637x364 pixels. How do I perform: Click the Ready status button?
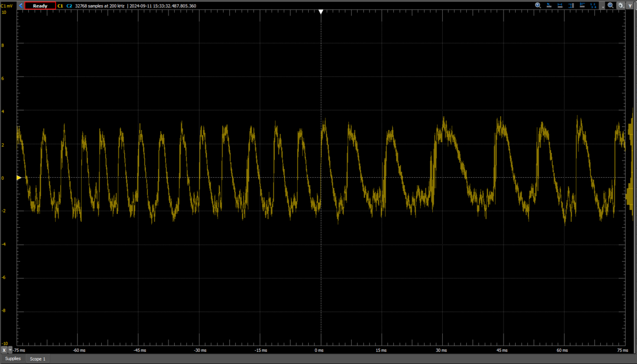(40, 6)
